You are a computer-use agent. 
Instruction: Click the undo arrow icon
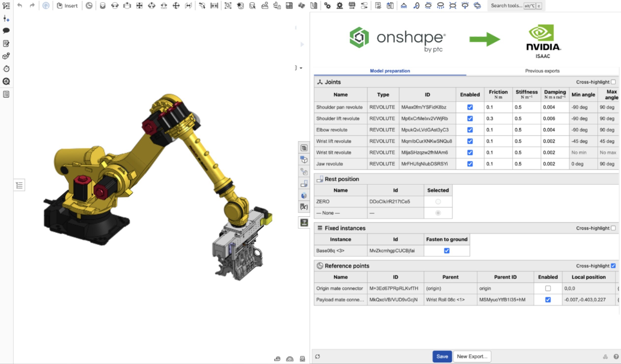(20, 5)
